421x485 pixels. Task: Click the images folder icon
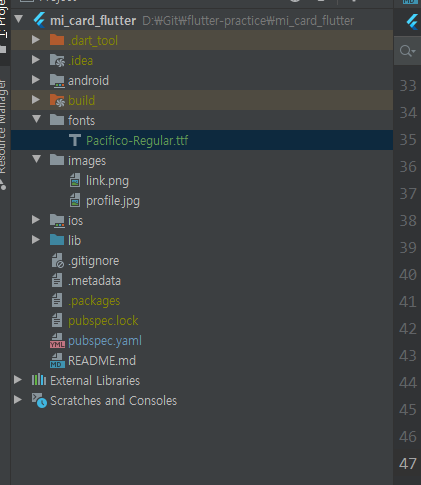pyautogui.click(x=57, y=160)
